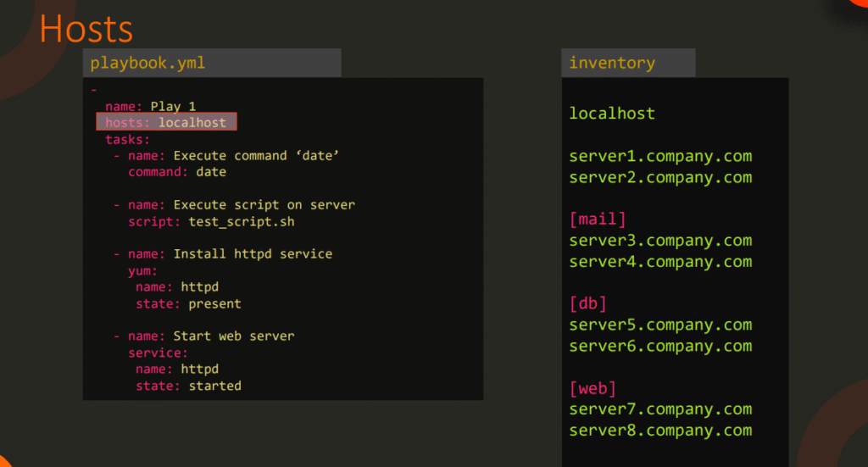Click the command: date line
The image size is (868, 467).
177,172
